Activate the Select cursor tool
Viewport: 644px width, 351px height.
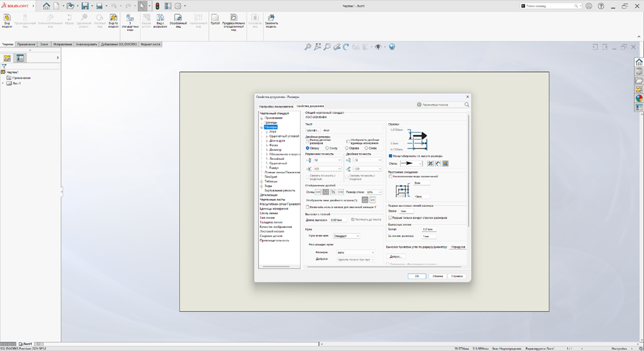click(142, 6)
